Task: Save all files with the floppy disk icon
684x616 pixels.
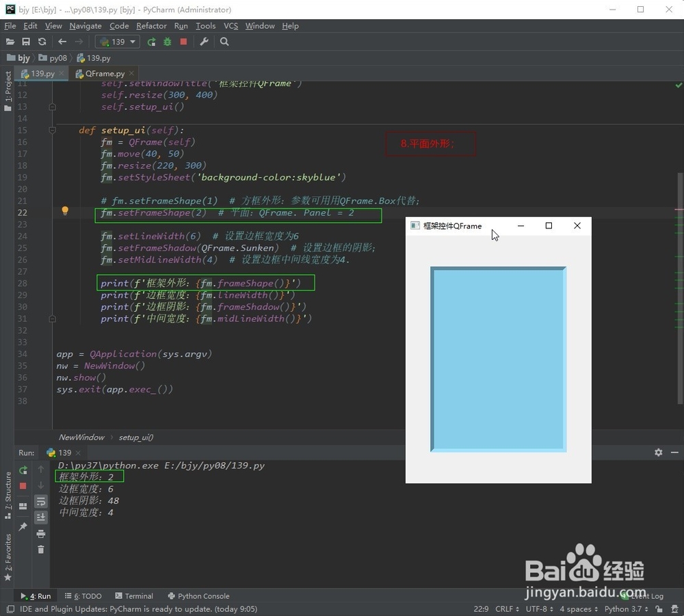Action: pyautogui.click(x=26, y=42)
